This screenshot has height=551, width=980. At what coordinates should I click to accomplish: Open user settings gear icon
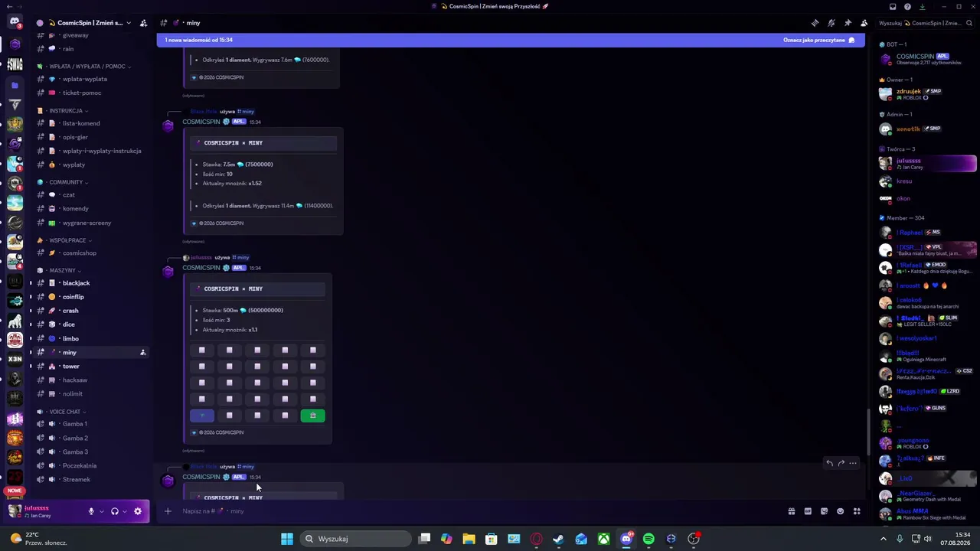[138, 511]
